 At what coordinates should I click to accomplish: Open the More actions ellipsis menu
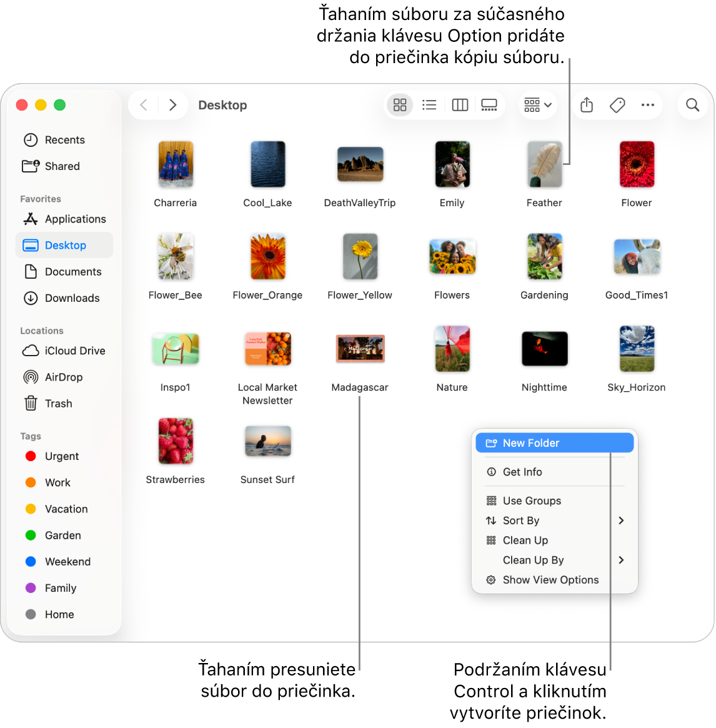(x=648, y=105)
